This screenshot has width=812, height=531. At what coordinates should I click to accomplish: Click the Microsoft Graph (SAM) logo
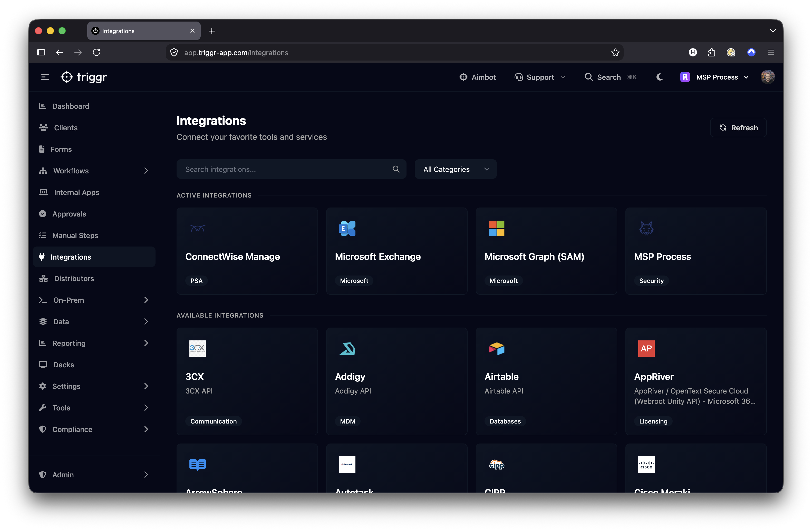point(497,229)
